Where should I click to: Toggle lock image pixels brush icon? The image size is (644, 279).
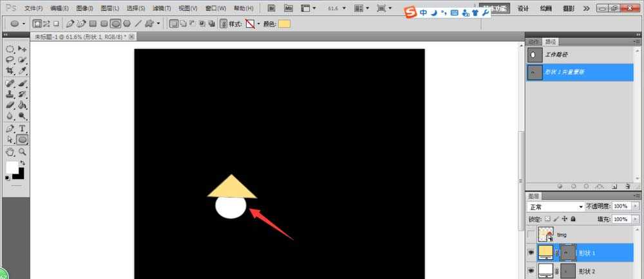556,219
